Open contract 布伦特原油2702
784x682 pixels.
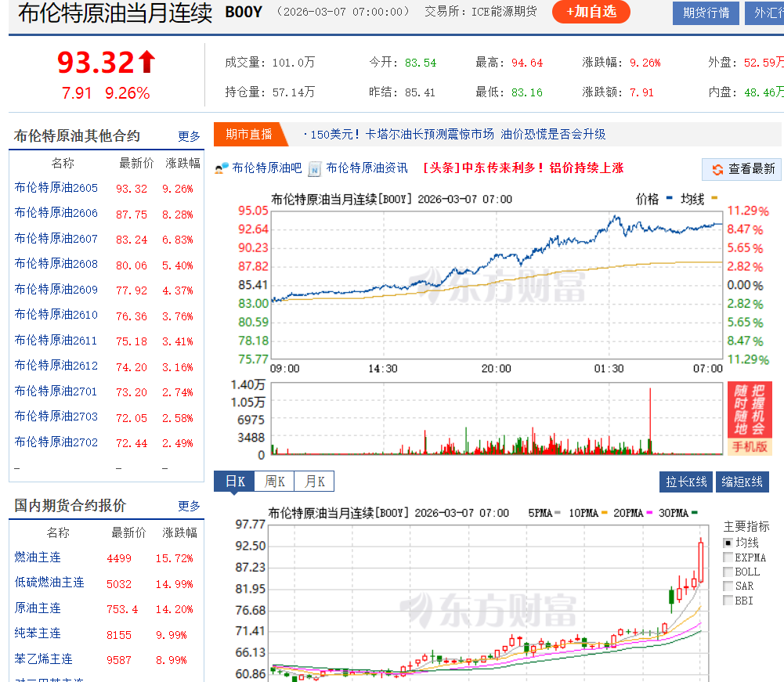point(56,442)
